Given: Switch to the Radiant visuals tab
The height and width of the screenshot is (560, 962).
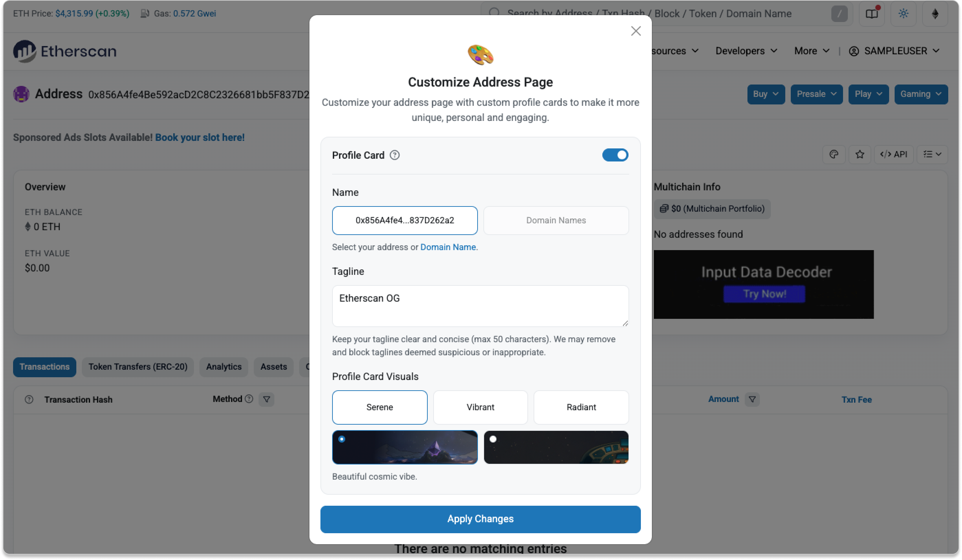Looking at the screenshot, I should click(581, 407).
